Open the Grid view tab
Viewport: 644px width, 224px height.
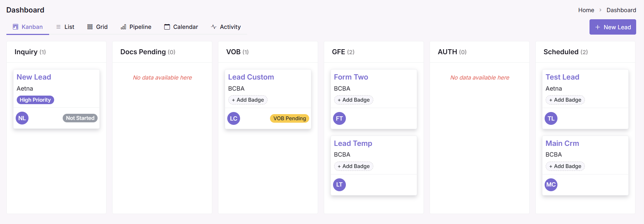click(97, 27)
